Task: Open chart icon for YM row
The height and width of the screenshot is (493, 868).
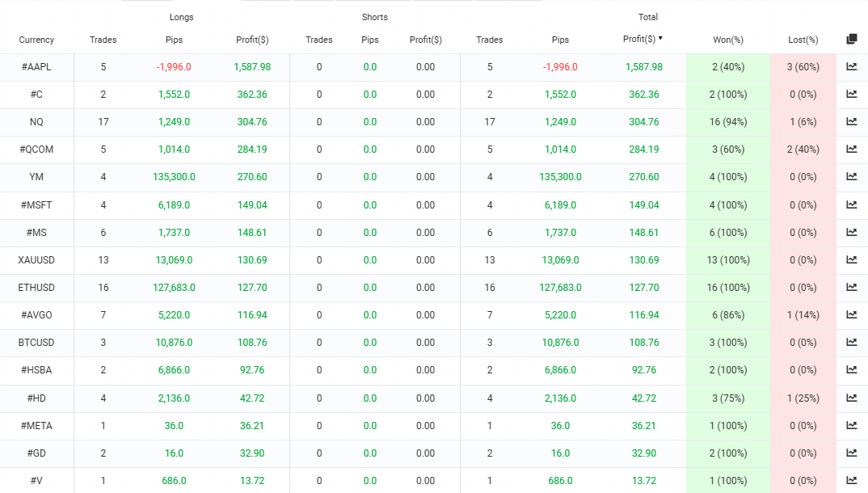Action: coord(851,177)
